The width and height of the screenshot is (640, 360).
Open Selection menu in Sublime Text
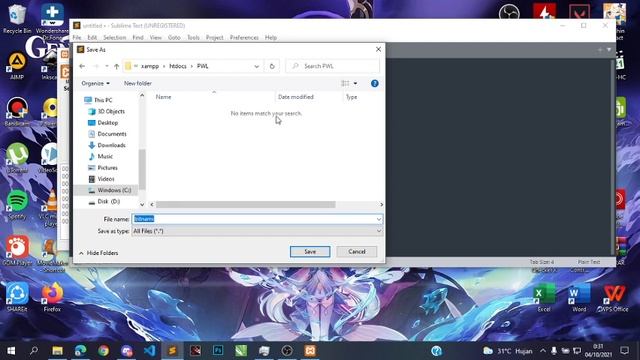[115, 38]
